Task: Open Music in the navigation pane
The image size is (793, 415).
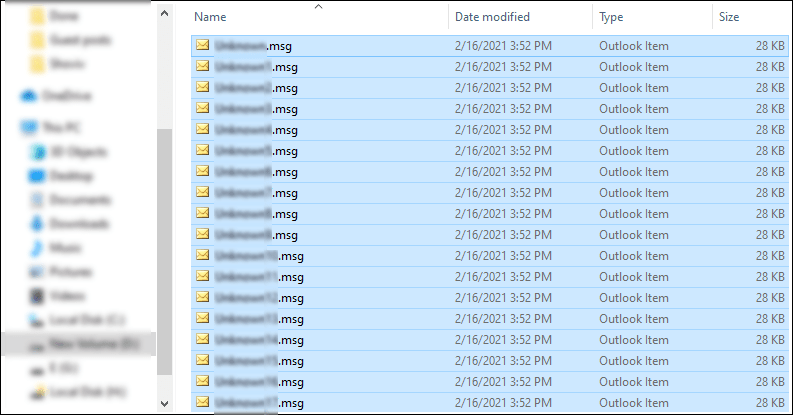Action: pos(55,248)
